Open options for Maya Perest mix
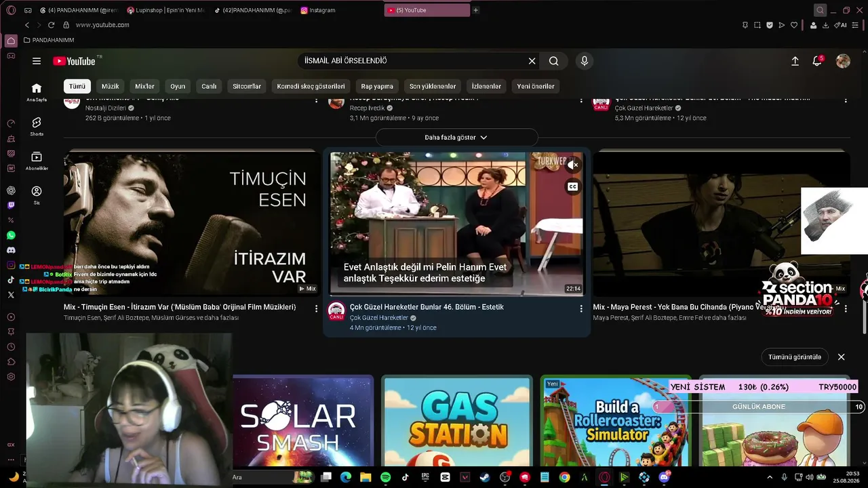 [x=846, y=308]
